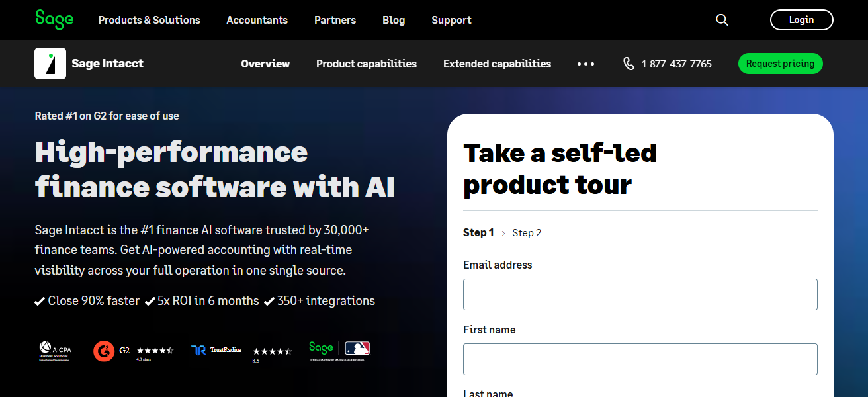The width and height of the screenshot is (868, 397).
Task: Click the phone receiver icon in the navbar
Action: pos(628,64)
